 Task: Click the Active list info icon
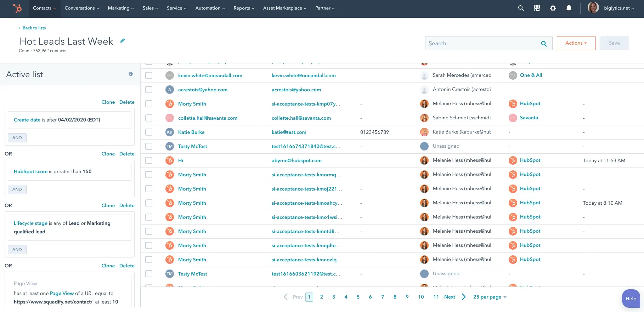coord(131,74)
